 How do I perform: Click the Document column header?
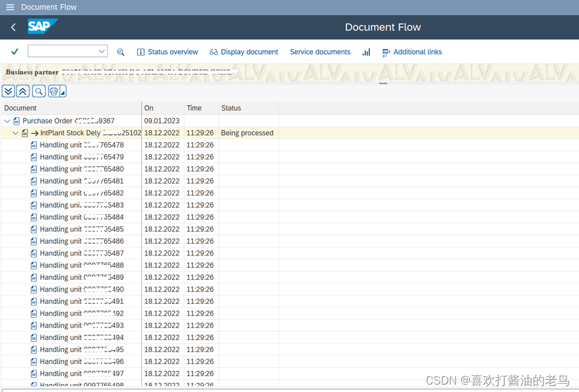[71, 108]
